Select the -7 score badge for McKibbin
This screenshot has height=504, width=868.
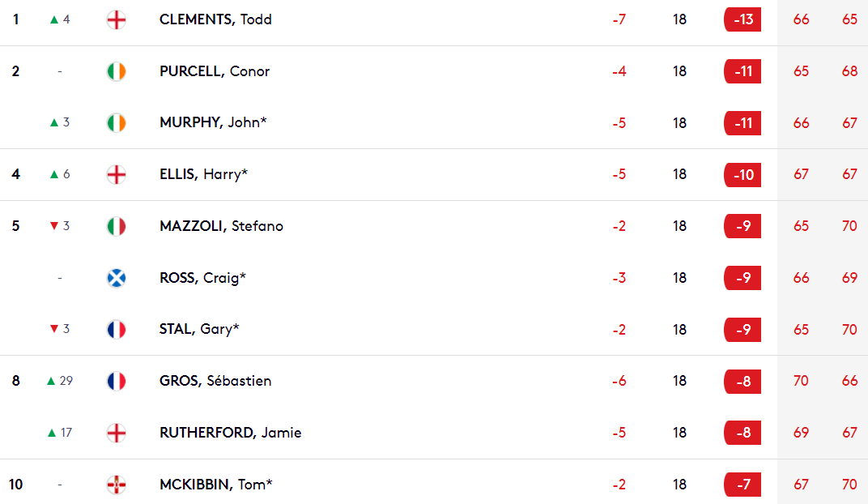pyautogui.click(x=742, y=485)
